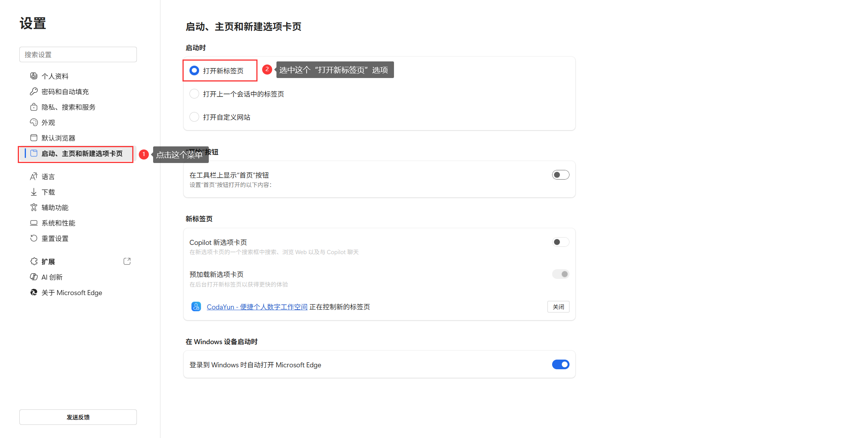Open the 语言 settings menu item
The height and width of the screenshot is (438, 868).
(48, 177)
